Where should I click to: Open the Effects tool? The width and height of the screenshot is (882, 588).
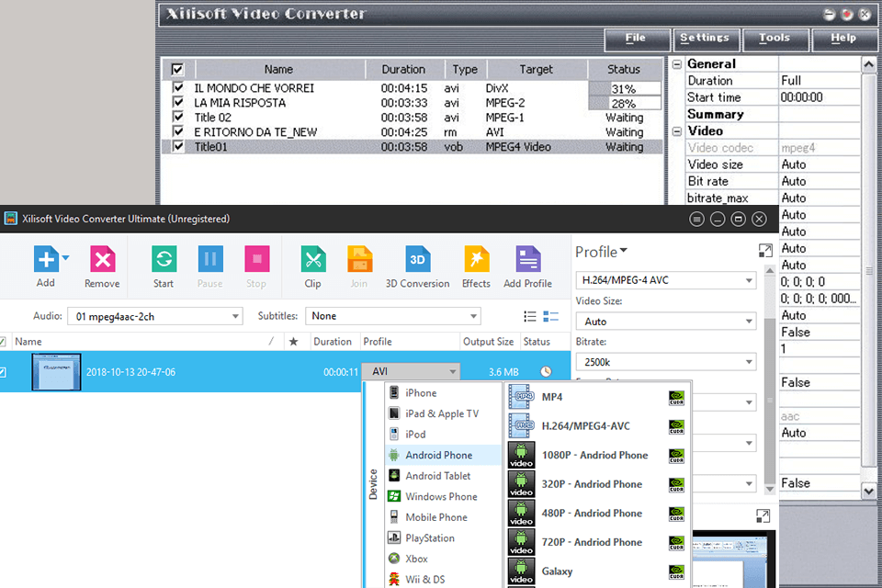point(476,260)
